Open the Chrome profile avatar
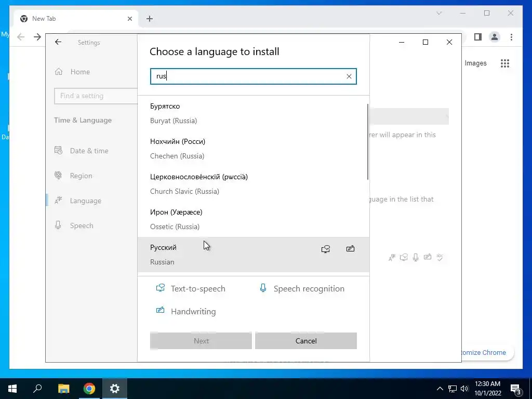The width and height of the screenshot is (532, 399). point(495,37)
